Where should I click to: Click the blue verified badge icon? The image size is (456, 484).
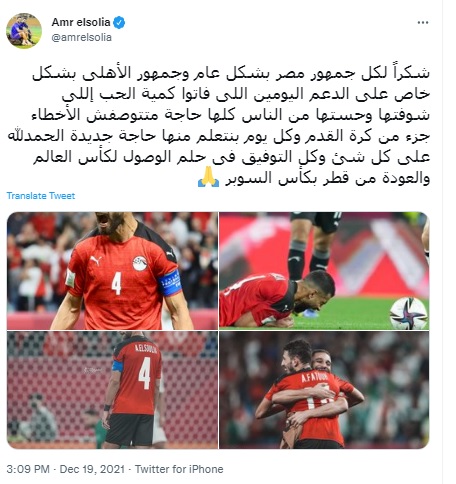(119, 23)
